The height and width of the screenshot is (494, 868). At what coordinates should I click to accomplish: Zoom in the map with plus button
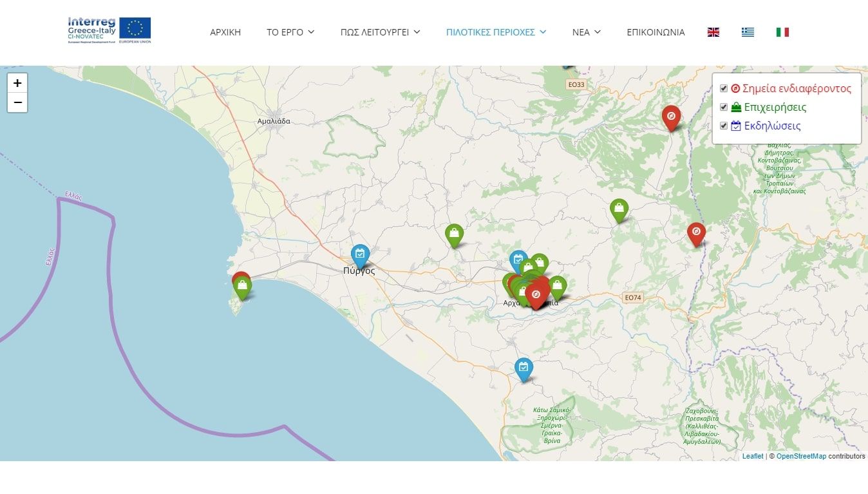17,83
